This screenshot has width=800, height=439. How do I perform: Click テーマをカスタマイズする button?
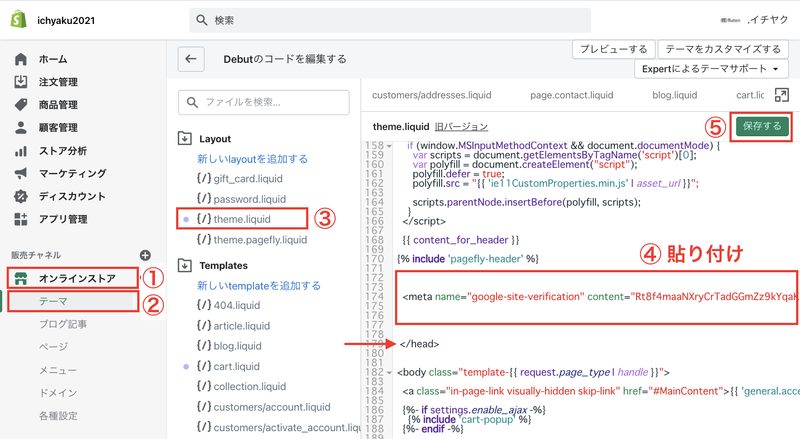[x=723, y=49]
